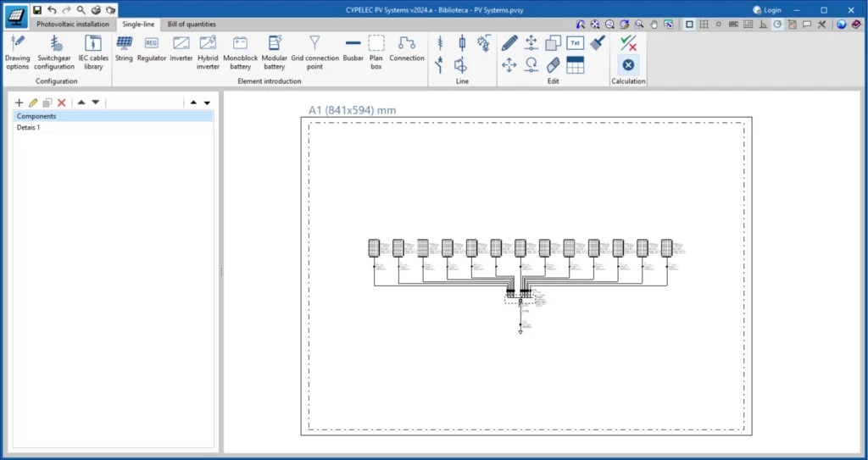Switch to the Photovoltaic installation tab
868x460 pixels.
click(73, 25)
